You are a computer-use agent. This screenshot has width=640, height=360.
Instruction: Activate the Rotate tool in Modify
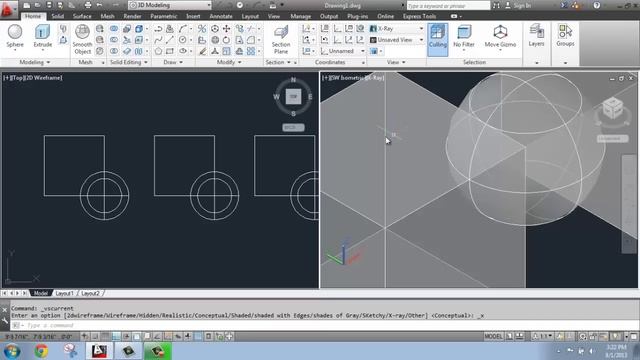point(227,40)
